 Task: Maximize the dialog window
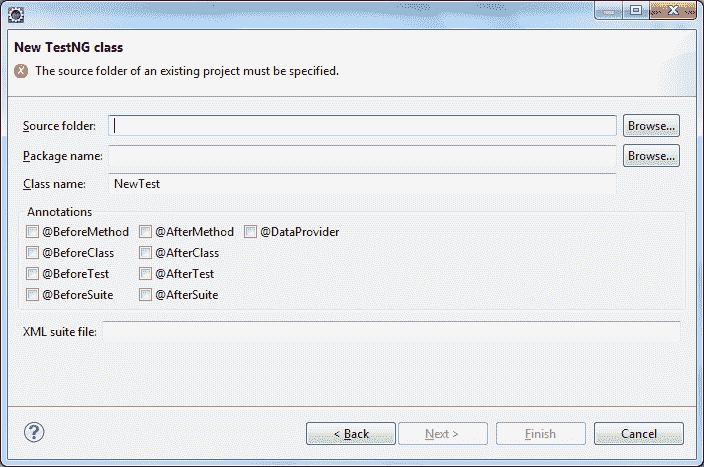636,10
